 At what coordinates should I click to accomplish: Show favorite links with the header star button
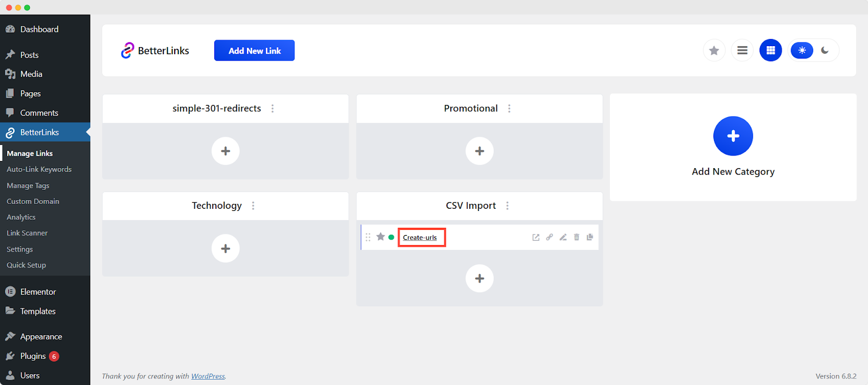click(x=714, y=50)
